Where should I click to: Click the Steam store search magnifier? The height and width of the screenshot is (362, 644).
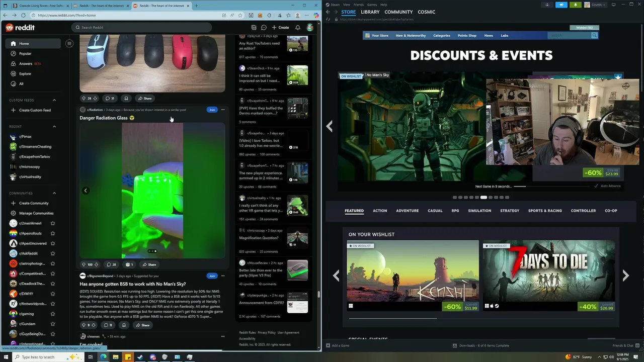click(594, 36)
